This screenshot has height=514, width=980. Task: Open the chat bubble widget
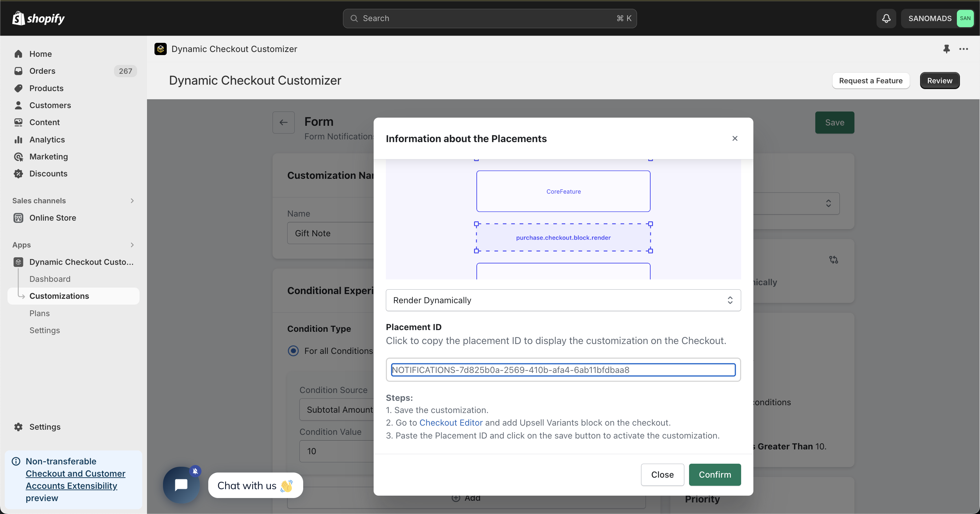point(181,485)
